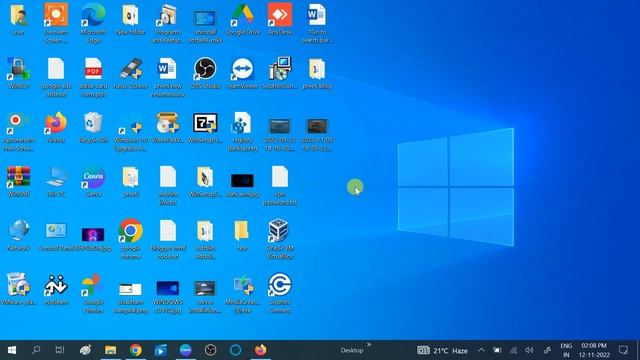
Task: Select the Windows 10 Upgrade Assistant shortcut
Action: [131, 131]
